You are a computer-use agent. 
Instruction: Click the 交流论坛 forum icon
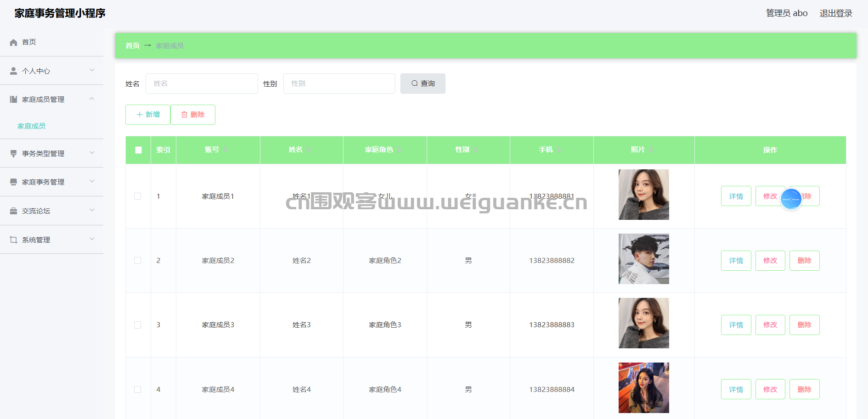(13, 211)
